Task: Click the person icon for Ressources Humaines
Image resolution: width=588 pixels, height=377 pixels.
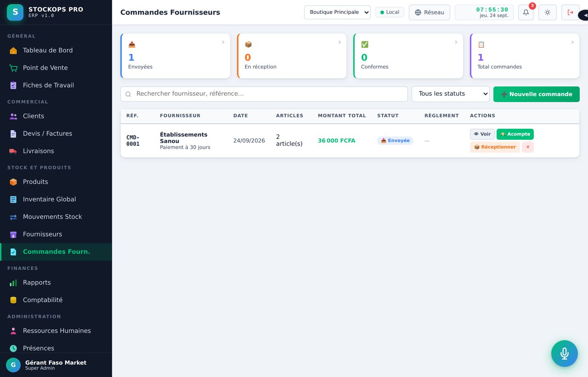Action: [x=13, y=331]
